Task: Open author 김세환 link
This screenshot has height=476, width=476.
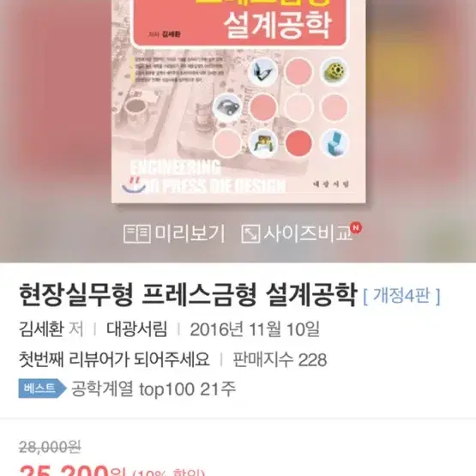Action: pos(41,329)
